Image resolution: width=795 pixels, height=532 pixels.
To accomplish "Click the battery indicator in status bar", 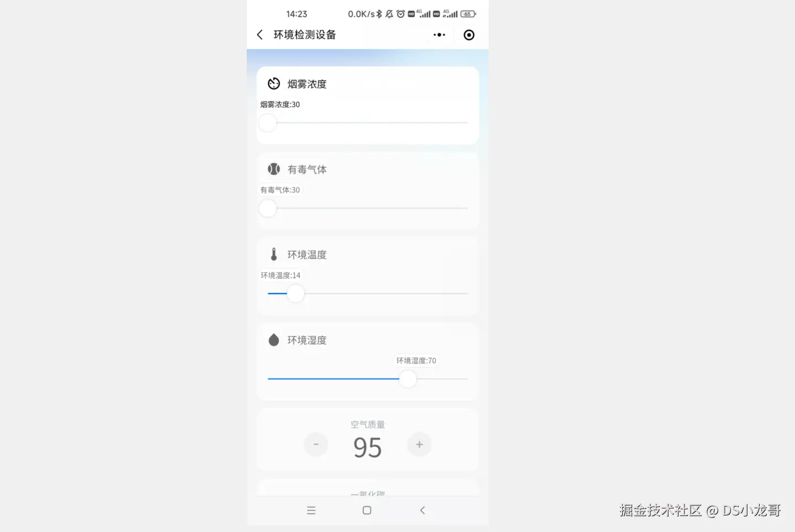I will tap(468, 14).
